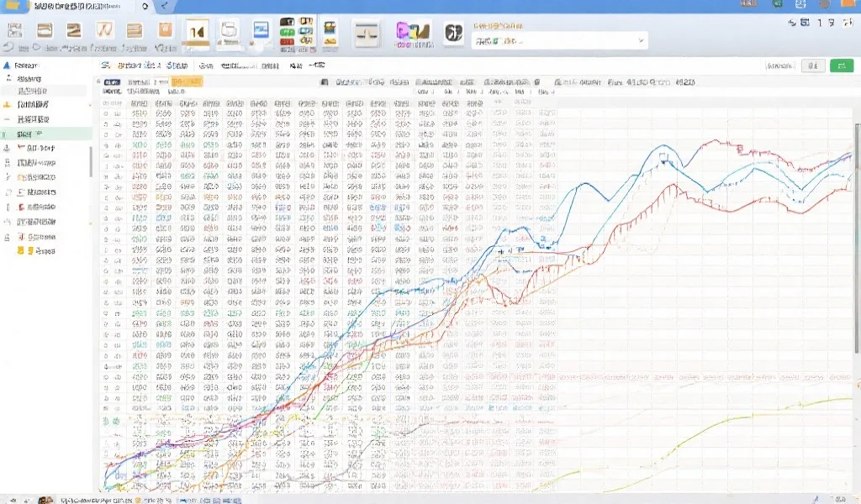Open the ribbon combo box dropdown arrow
The width and height of the screenshot is (861, 504).
[642, 39]
